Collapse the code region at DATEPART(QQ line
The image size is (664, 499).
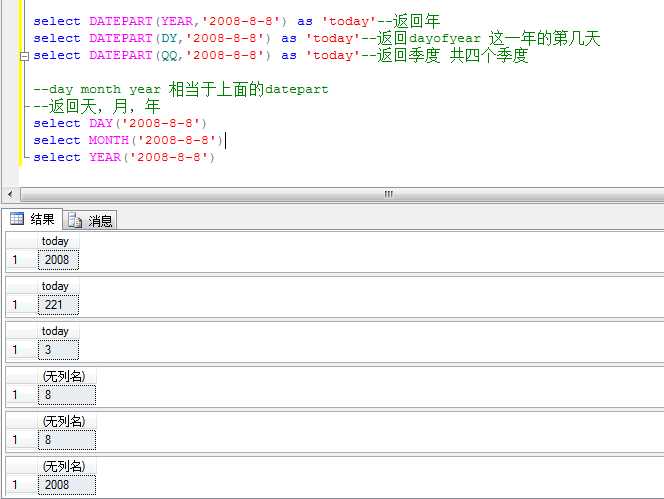click(x=25, y=56)
